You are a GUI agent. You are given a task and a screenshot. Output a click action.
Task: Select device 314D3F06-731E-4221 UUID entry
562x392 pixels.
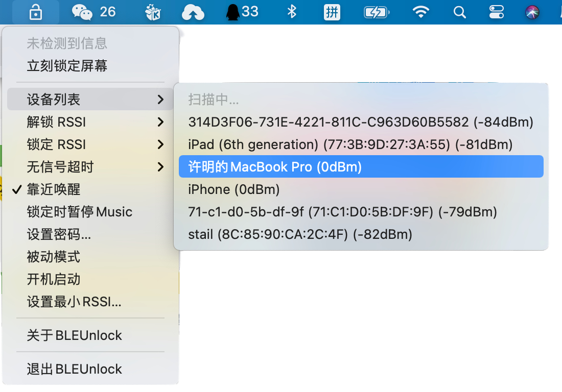(x=361, y=122)
